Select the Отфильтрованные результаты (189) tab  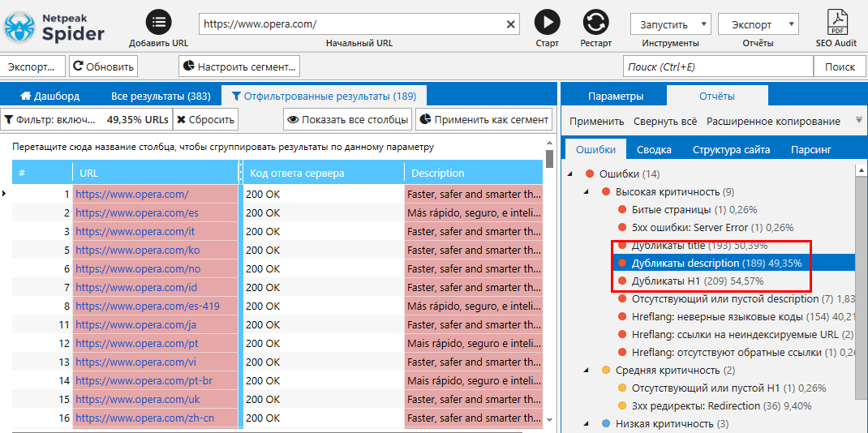pyautogui.click(x=324, y=96)
